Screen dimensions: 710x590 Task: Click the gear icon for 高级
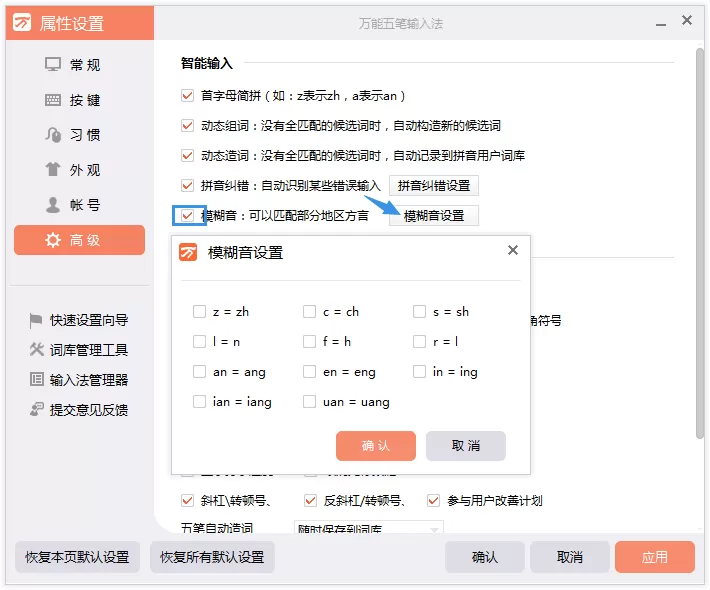pyautogui.click(x=53, y=240)
